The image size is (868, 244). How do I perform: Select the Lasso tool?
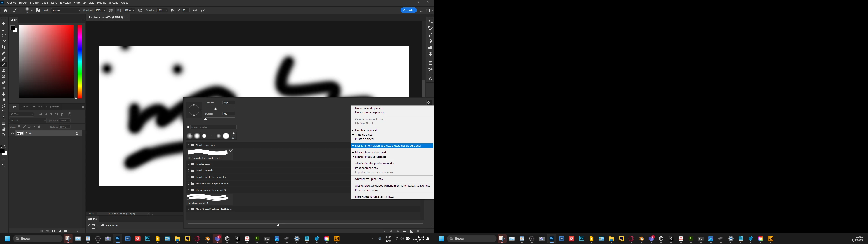pyautogui.click(x=4, y=35)
